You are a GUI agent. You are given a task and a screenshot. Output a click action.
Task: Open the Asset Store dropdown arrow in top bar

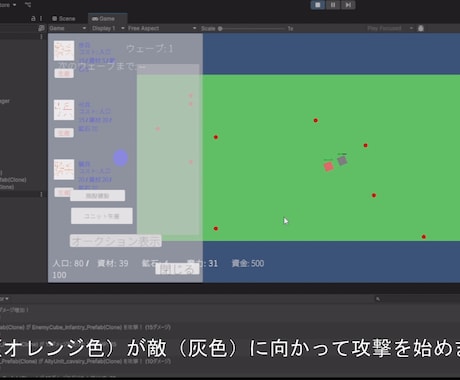point(14,5)
